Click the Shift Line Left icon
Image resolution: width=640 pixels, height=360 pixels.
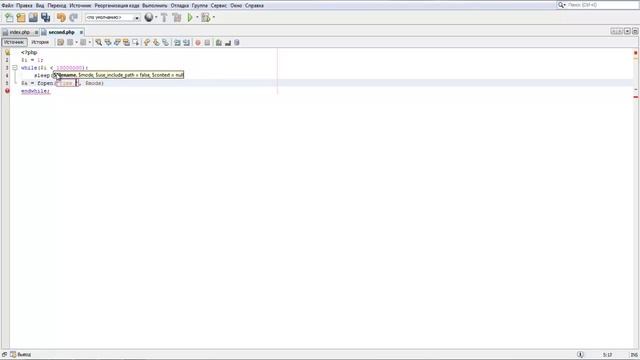pos(177,42)
